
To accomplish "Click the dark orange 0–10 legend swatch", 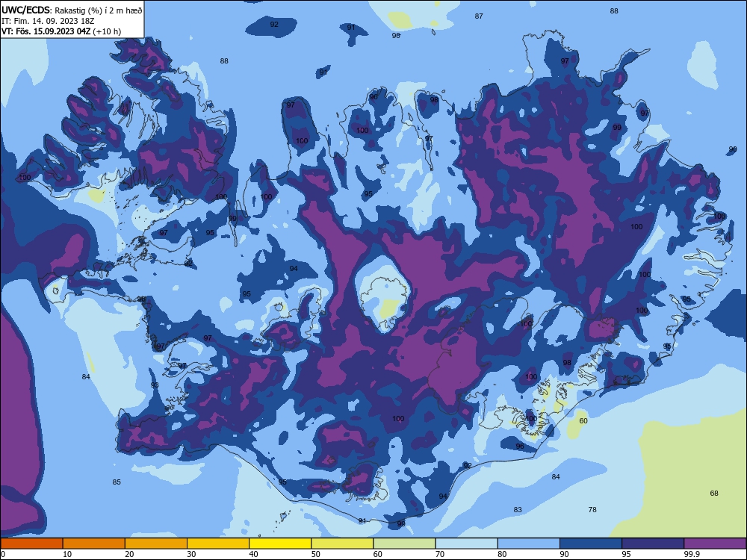I will [x=31, y=544].
